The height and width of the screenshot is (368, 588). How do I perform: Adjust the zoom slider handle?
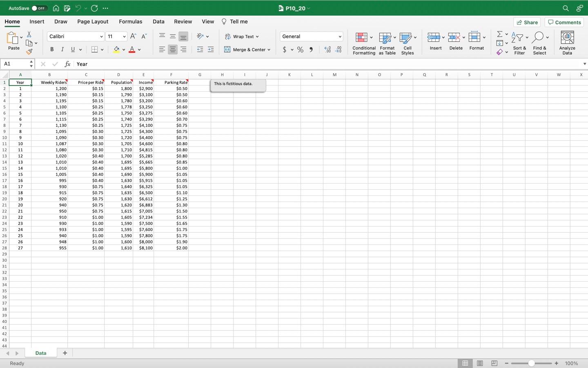[x=531, y=363]
